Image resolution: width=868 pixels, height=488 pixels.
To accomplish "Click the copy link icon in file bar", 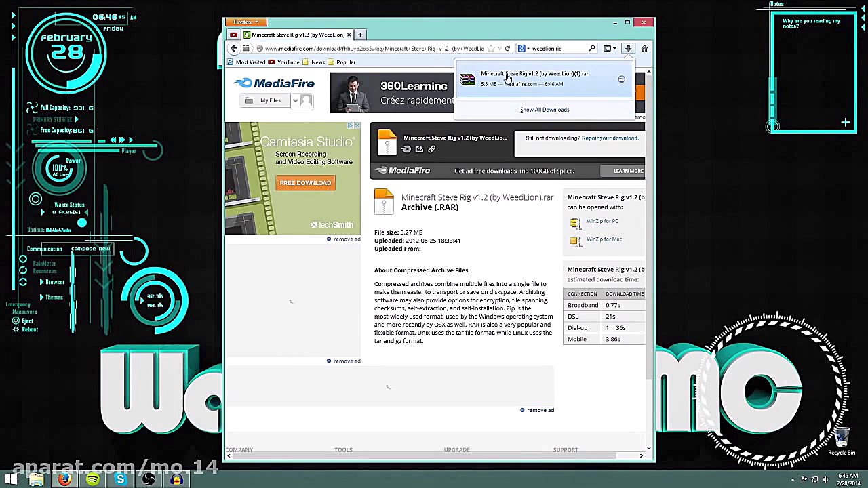I will (431, 149).
